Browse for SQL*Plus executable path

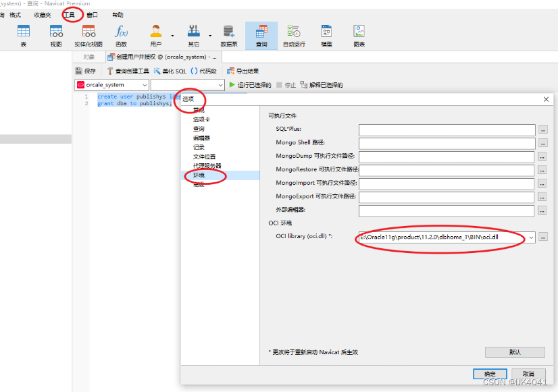pos(542,130)
